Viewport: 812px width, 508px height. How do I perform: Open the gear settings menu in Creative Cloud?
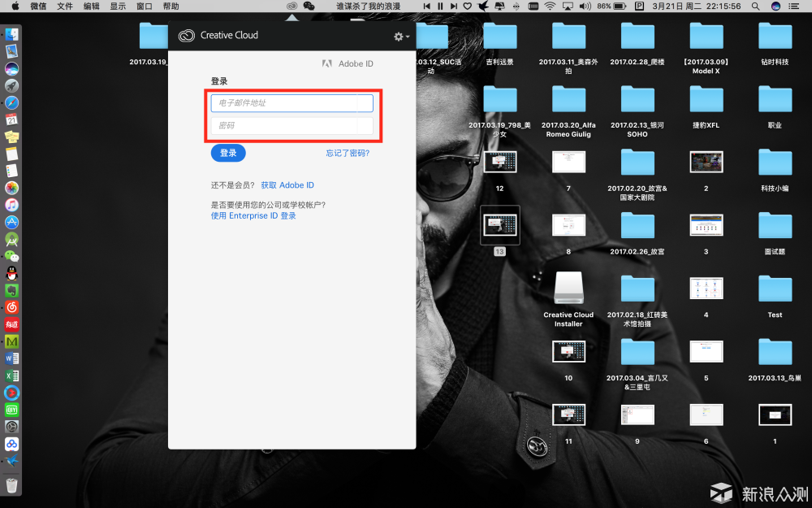coord(400,37)
